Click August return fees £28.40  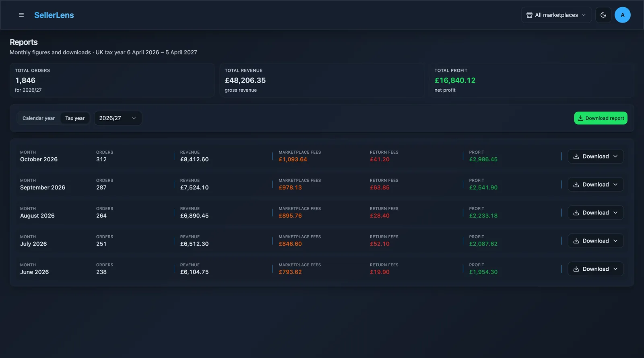click(x=380, y=216)
